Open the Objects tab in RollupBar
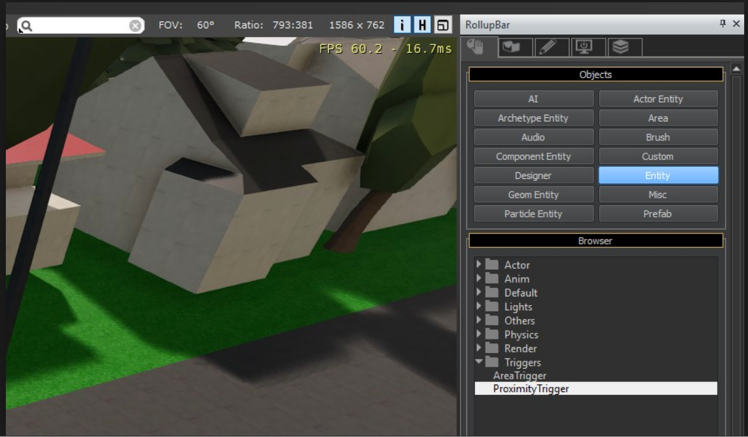The width and height of the screenshot is (748, 437). [478, 47]
